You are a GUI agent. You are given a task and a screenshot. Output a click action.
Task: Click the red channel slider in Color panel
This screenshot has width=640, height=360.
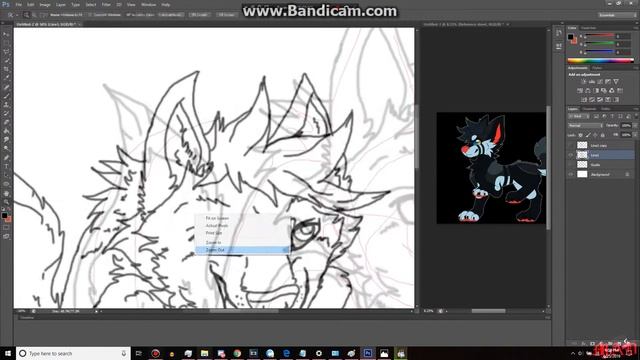point(600,36)
